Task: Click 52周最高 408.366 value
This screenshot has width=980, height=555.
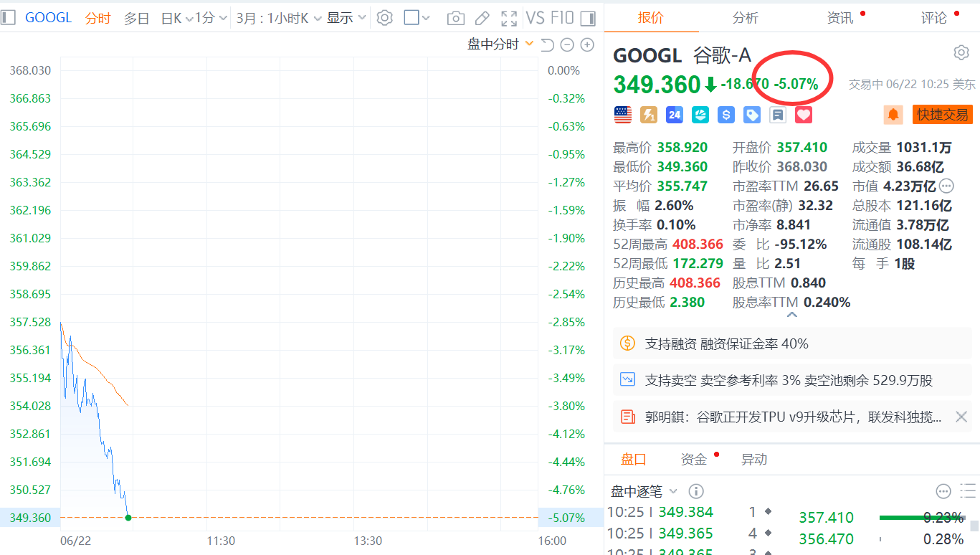Action: click(x=698, y=245)
